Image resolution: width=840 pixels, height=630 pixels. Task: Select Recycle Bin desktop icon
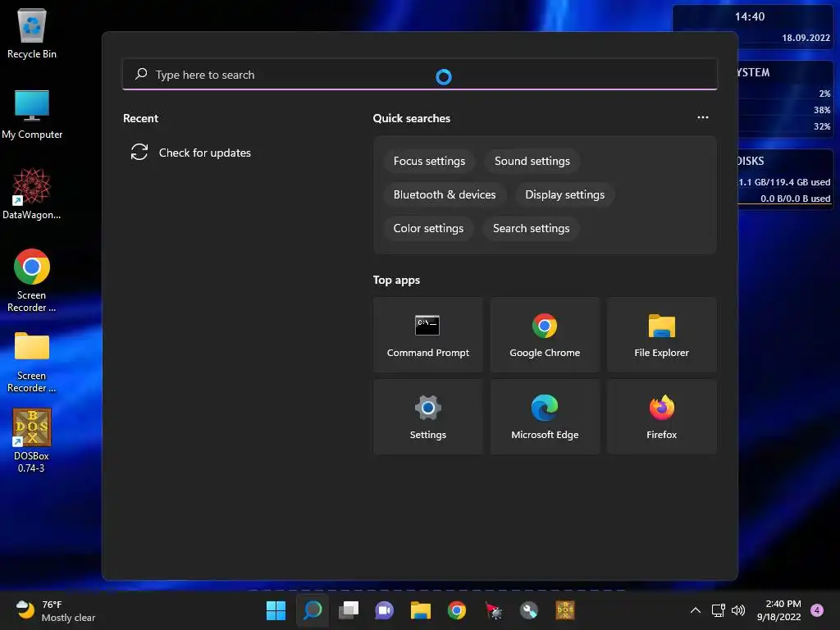32,33
